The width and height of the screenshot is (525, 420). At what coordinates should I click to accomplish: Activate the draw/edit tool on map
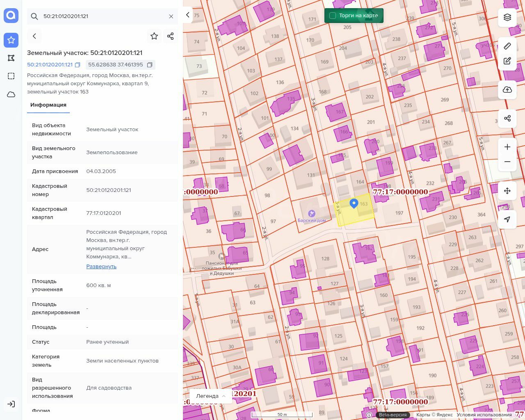click(507, 61)
